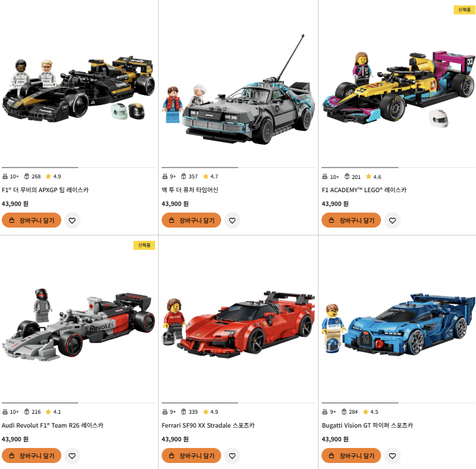476x469 pixels.
Task: Favorite the Ferrari SF90 XX Stradale
Action: pos(232,456)
